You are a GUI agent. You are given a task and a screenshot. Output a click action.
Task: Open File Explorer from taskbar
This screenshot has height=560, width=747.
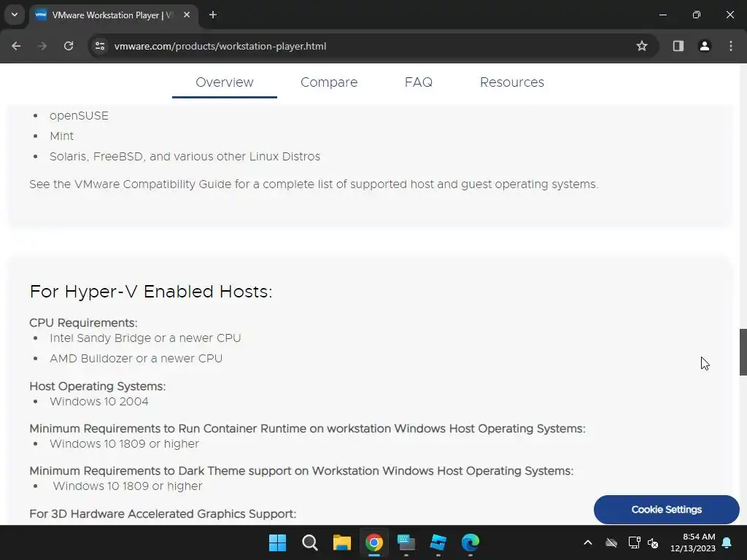pos(341,542)
